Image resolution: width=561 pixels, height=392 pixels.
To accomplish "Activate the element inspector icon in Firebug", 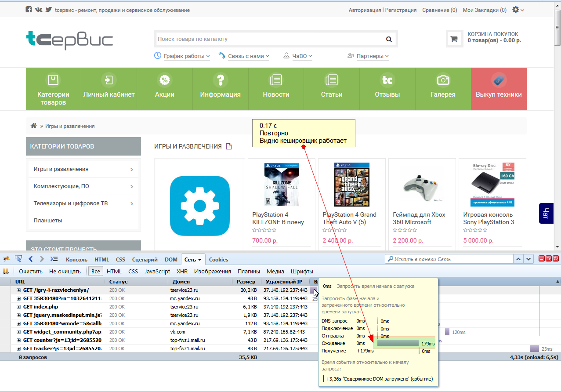I will 18,259.
